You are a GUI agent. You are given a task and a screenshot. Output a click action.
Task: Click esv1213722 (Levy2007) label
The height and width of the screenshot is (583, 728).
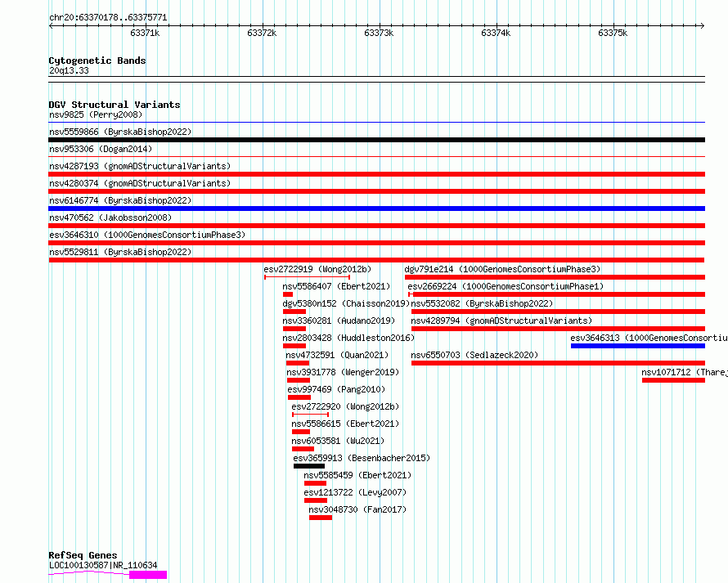[355, 492]
